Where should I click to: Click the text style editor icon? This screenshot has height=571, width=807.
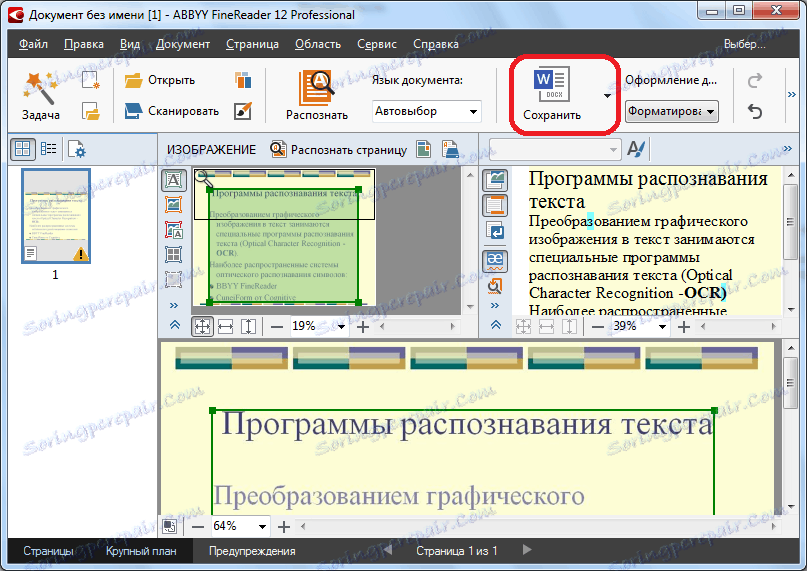coord(636,150)
